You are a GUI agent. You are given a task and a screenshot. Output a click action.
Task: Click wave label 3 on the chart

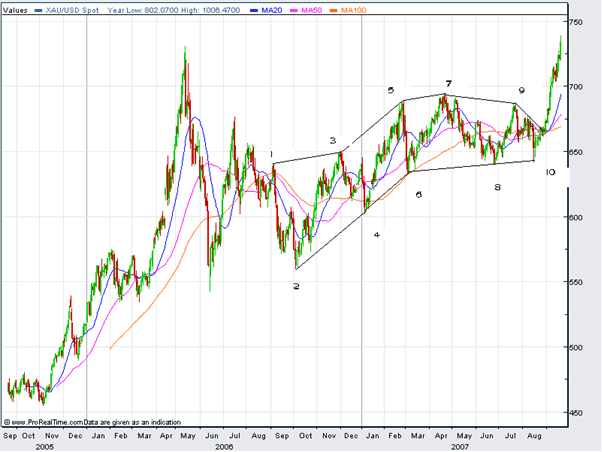coord(333,141)
